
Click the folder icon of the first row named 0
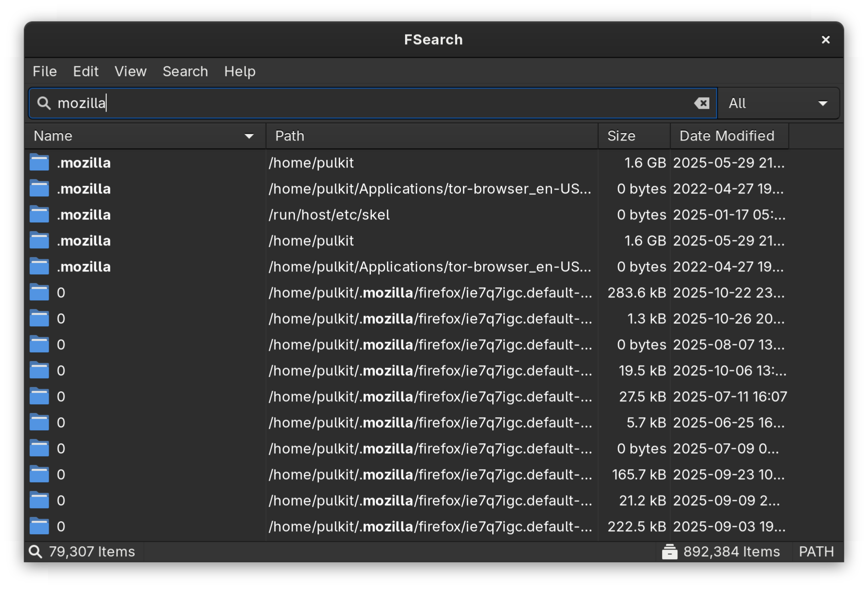[x=39, y=292]
